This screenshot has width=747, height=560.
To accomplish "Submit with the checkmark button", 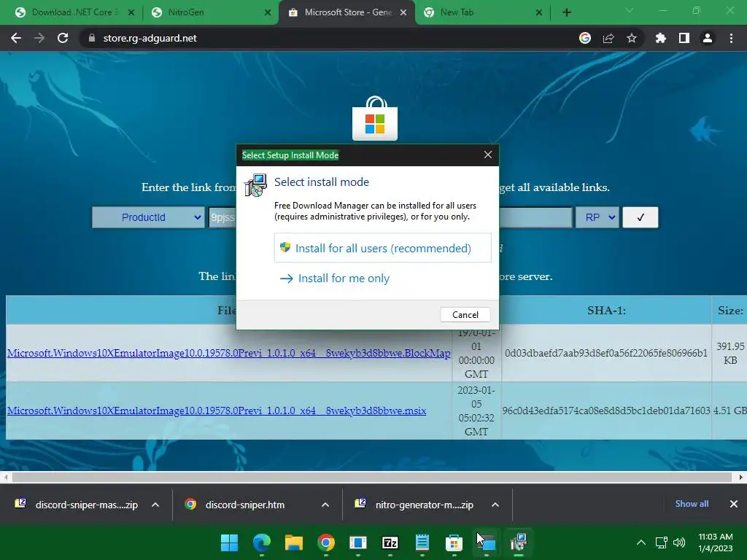I will click(x=640, y=217).
